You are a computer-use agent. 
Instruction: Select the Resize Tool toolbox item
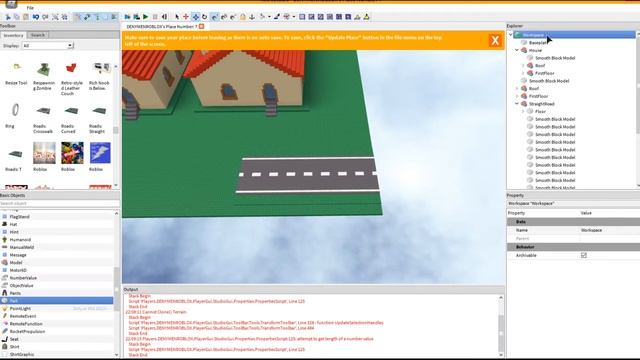(16, 74)
